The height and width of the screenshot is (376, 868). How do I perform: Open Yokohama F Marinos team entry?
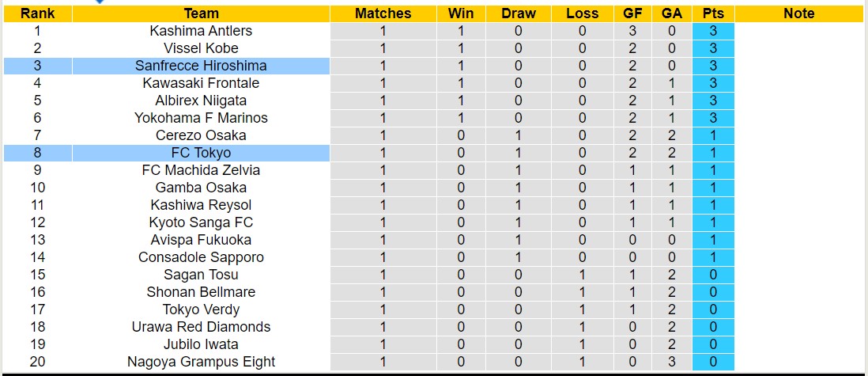(x=201, y=118)
